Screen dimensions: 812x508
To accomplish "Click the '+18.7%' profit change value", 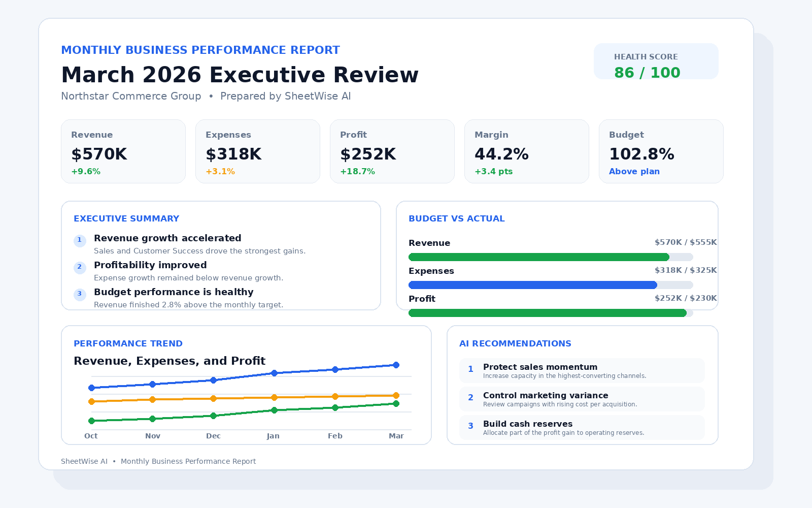I will point(357,172).
